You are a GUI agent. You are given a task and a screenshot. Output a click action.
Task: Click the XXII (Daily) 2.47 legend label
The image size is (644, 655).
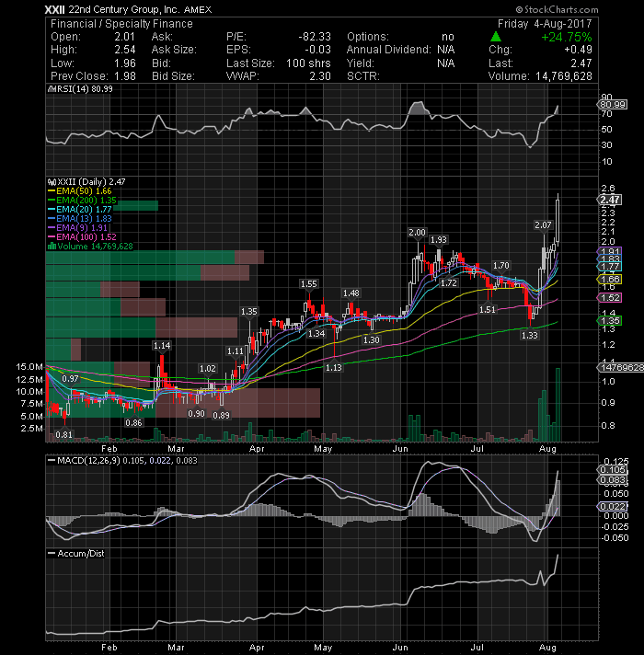coord(91,182)
